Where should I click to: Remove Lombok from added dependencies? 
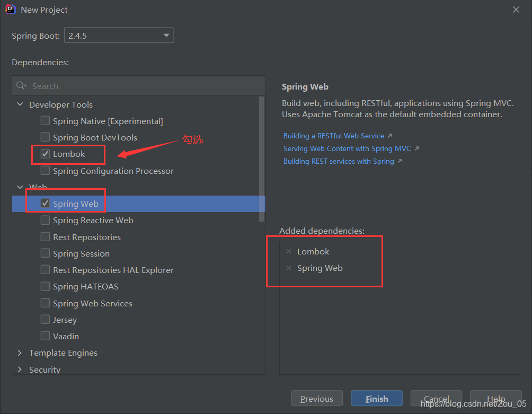pyautogui.click(x=289, y=251)
